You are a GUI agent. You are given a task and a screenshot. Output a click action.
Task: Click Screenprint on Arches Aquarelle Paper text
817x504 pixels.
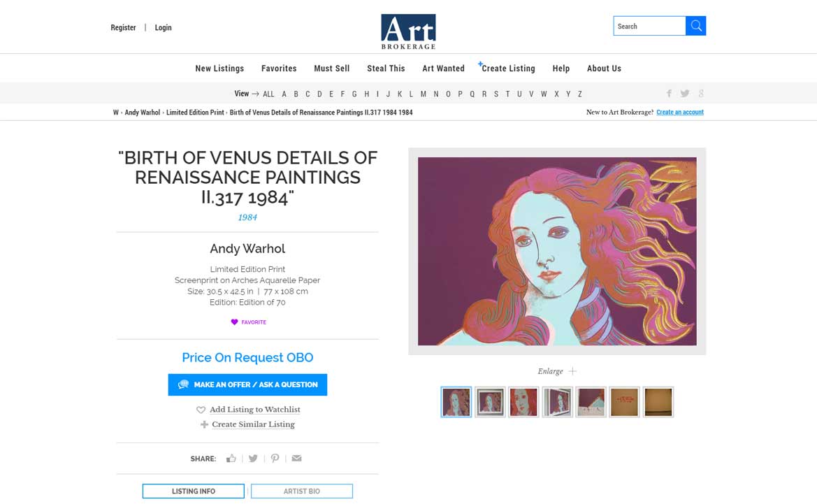(x=247, y=280)
